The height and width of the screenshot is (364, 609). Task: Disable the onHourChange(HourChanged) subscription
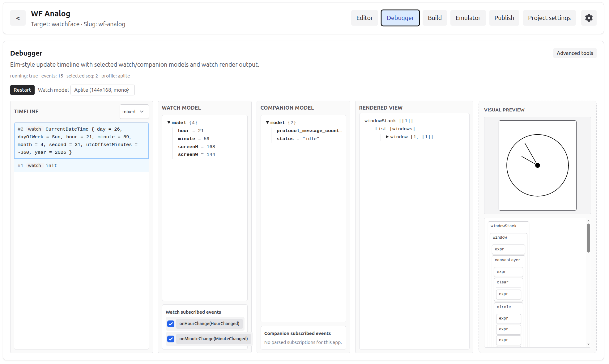[171, 324]
